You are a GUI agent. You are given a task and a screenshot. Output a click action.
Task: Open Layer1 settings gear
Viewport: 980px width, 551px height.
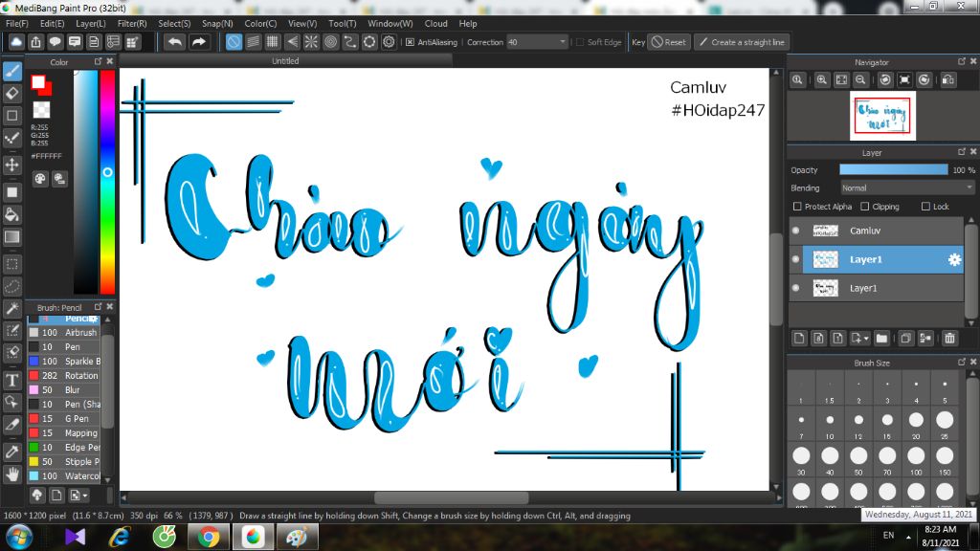click(x=954, y=259)
